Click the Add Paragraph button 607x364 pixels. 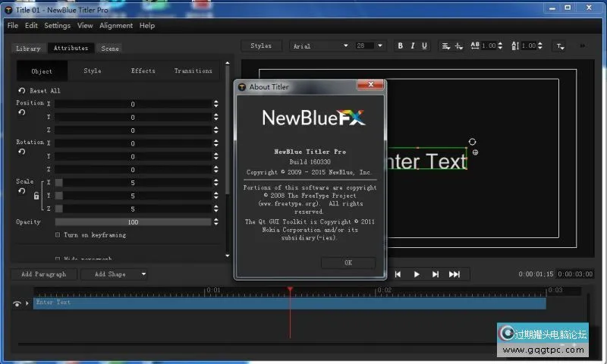click(44, 275)
